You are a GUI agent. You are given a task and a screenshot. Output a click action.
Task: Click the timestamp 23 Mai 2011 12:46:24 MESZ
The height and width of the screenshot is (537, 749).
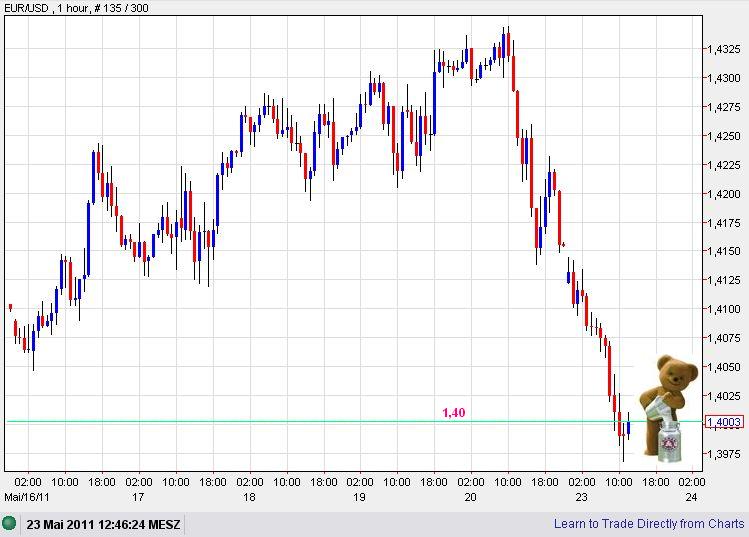[103, 525]
